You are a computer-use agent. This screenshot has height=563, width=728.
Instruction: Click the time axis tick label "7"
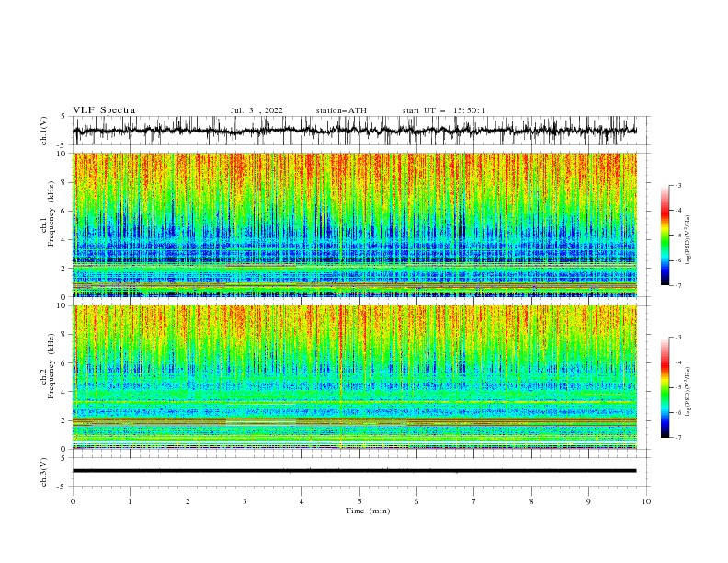[474, 501]
